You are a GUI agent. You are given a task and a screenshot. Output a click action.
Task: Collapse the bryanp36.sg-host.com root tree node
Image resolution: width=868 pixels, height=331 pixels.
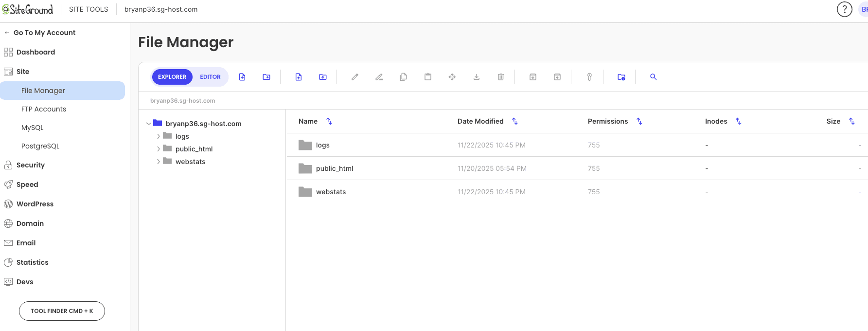tap(149, 124)
